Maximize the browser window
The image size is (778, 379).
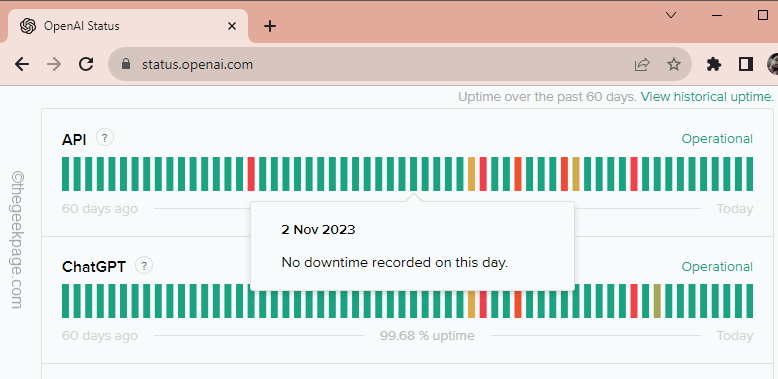[x=763, y=15]
